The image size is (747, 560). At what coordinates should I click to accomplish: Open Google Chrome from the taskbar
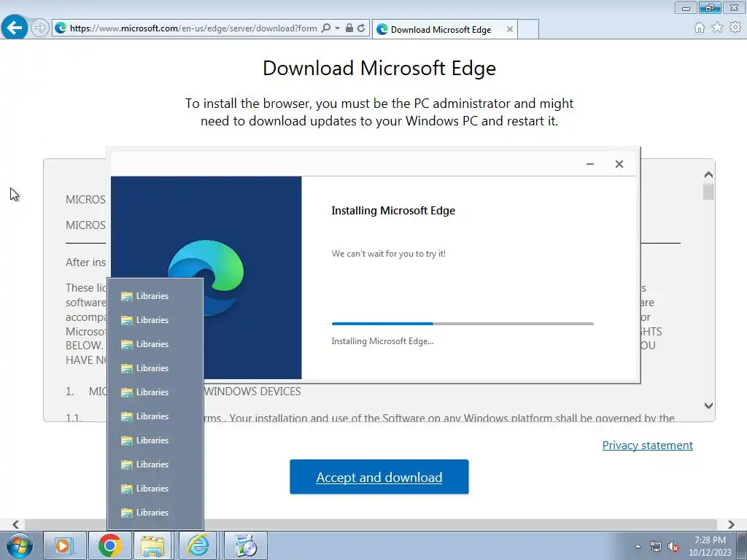(x=110, y=545)
